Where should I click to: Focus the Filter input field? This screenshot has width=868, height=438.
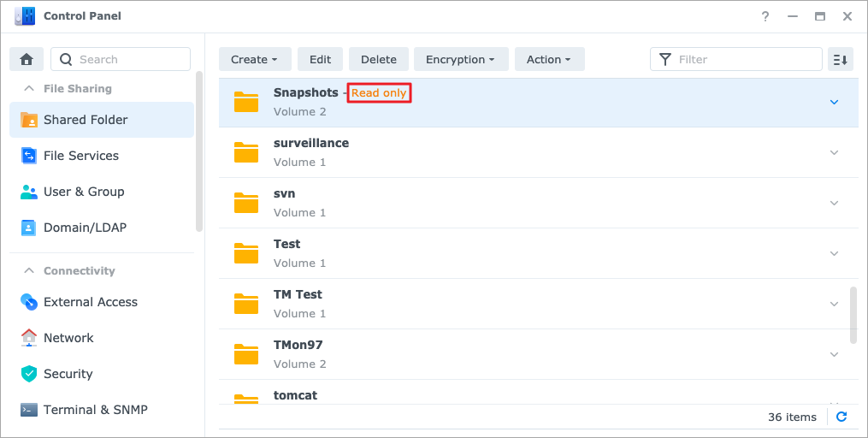(x=736, y=59)
